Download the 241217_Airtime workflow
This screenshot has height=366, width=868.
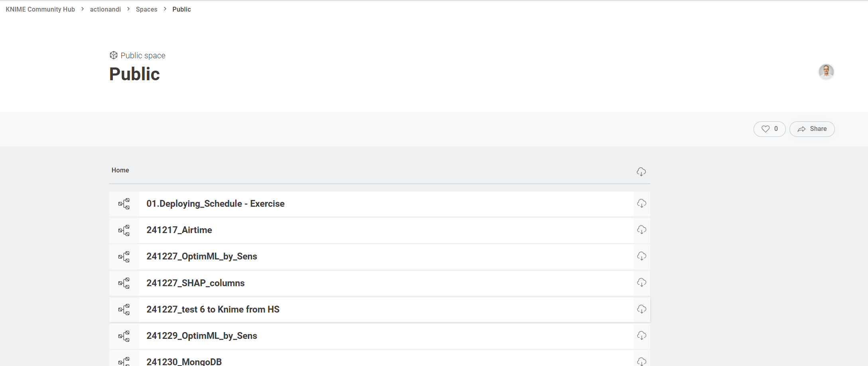pyautogui.click(x=642, y=230)
